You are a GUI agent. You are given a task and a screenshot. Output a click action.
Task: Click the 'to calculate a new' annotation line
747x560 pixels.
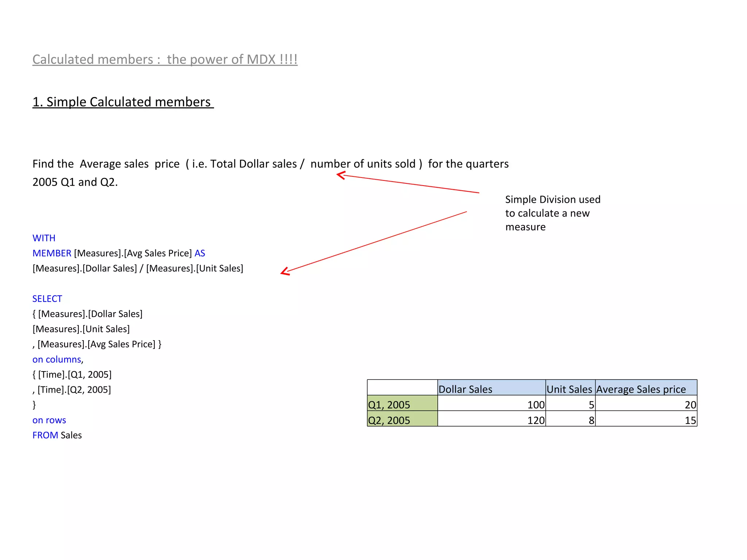pyautogui.click(x=547, y=213)
